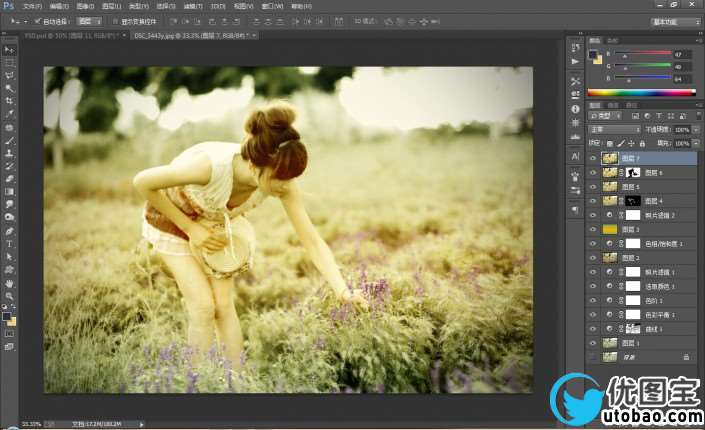
Task: Click the lock position icon in Layers
Action: coord(631,143)
